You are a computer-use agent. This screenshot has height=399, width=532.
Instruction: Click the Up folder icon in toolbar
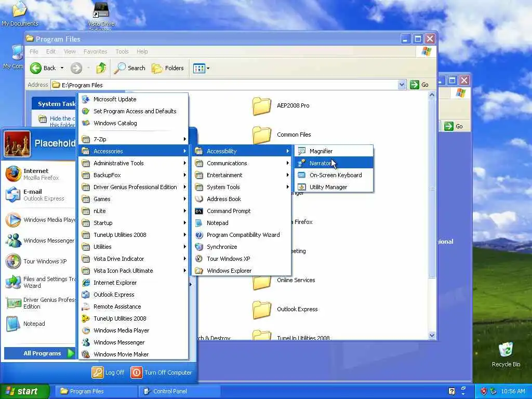click(101, 68)
